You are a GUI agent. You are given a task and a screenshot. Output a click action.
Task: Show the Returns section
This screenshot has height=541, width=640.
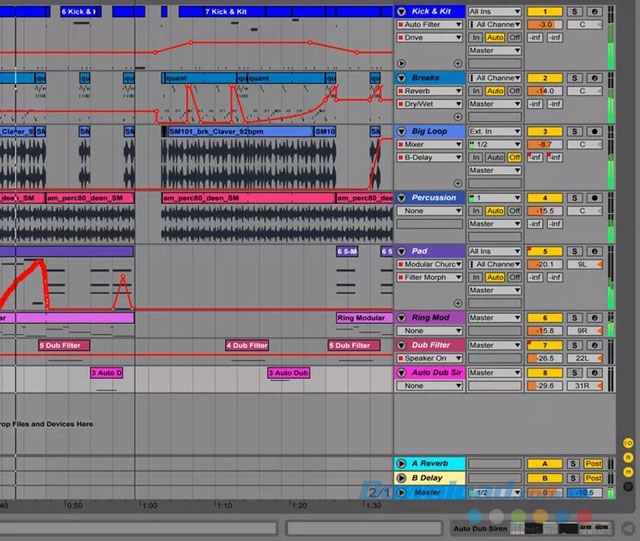pos(629,455)
